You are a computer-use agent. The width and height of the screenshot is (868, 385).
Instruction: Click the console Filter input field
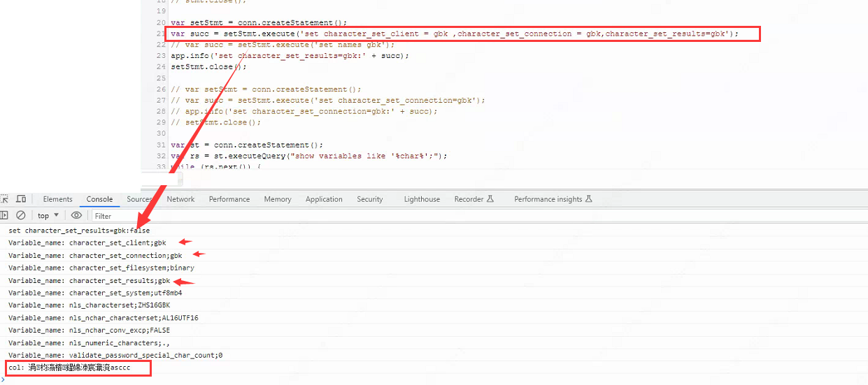click(210, 216)
